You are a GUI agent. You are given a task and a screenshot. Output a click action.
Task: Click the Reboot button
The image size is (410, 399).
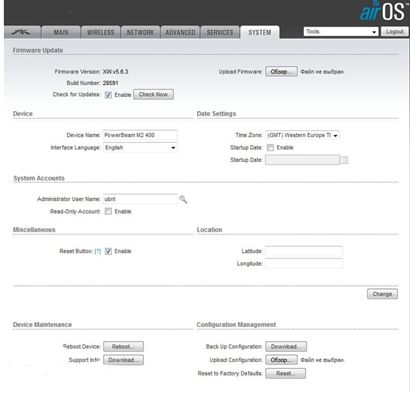tap(123, 347)
